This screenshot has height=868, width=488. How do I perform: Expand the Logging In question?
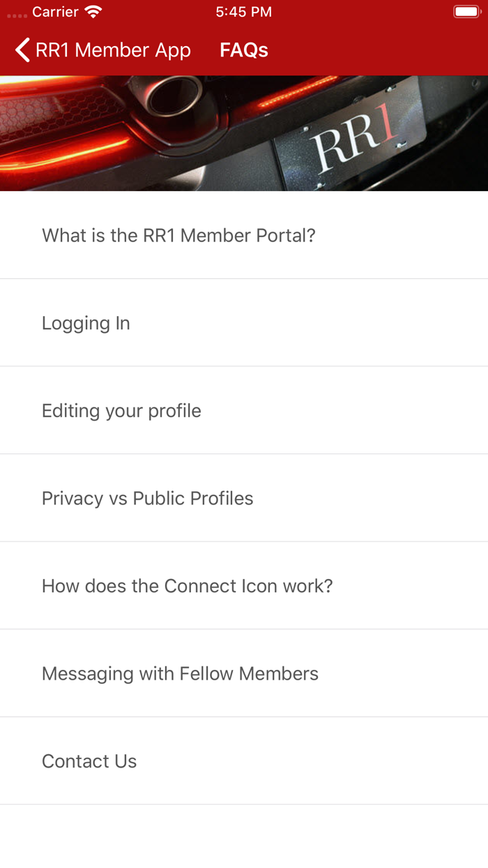[x=86, y=323]
